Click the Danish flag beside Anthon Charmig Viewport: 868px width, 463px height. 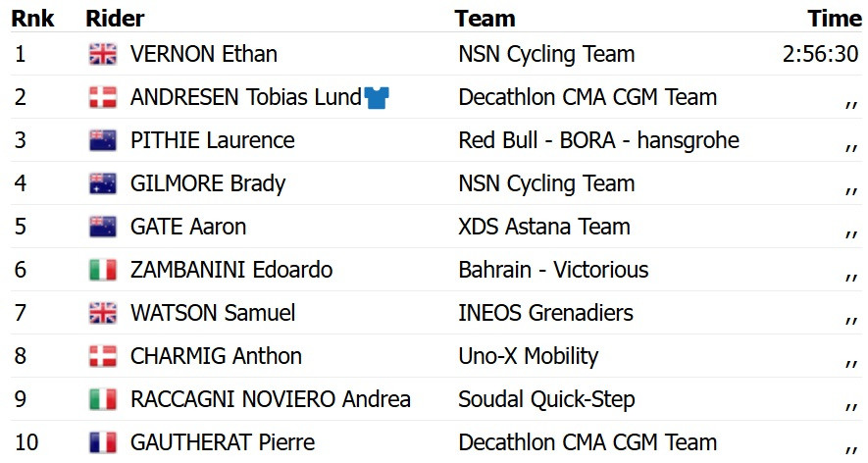tap(103, 356)
